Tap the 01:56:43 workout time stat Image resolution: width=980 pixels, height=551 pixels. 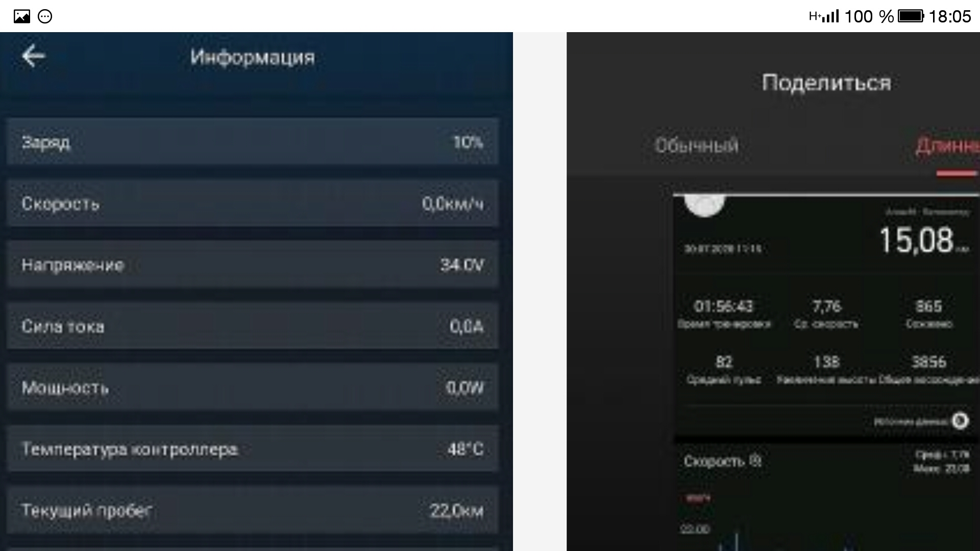724,307
